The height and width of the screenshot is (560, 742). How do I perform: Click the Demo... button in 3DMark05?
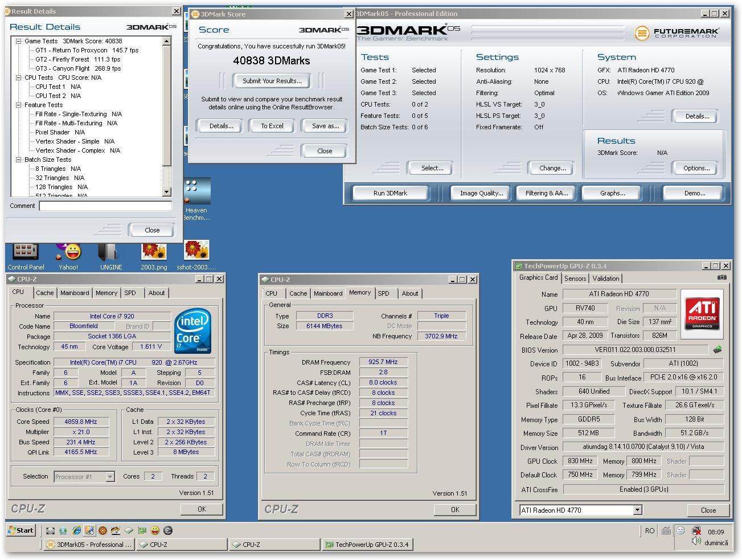point(695,193)
